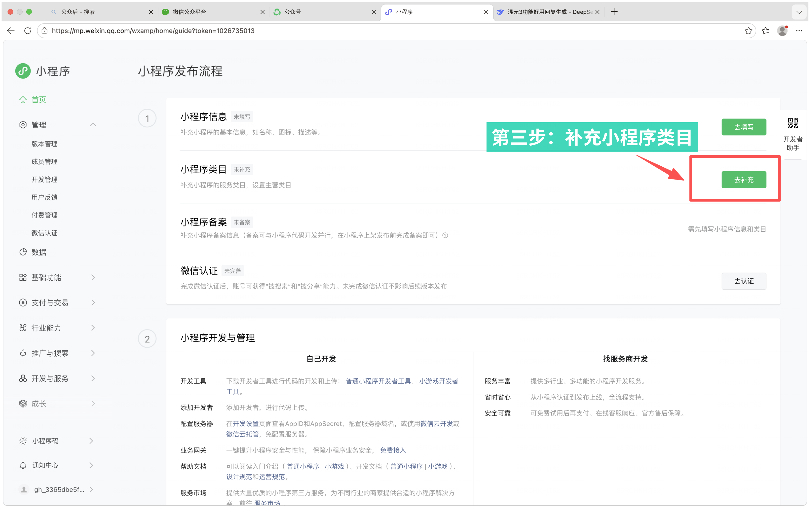Click the 去填写 button

pos(744,127)
